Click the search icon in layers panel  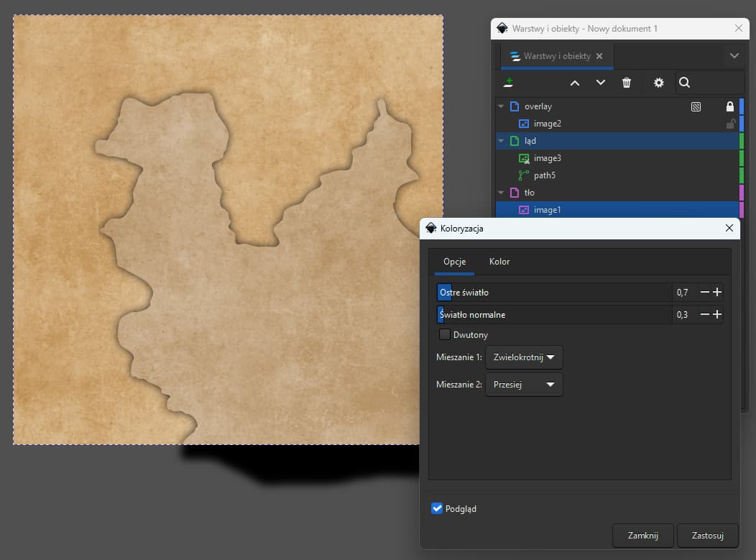coord(684,83)
